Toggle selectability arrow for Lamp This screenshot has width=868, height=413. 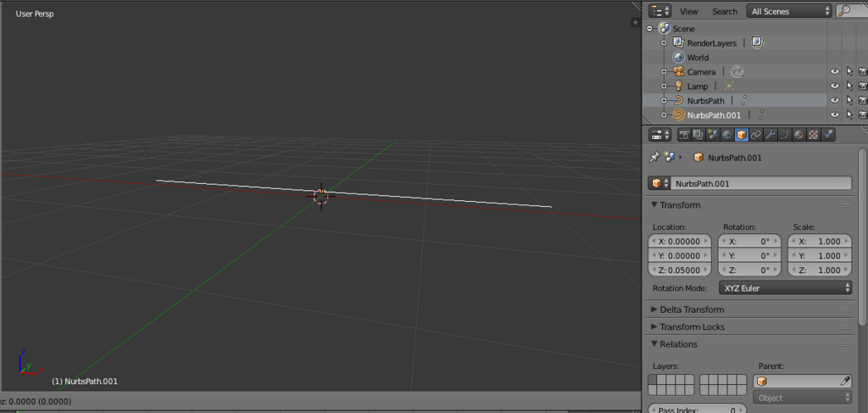849,87
